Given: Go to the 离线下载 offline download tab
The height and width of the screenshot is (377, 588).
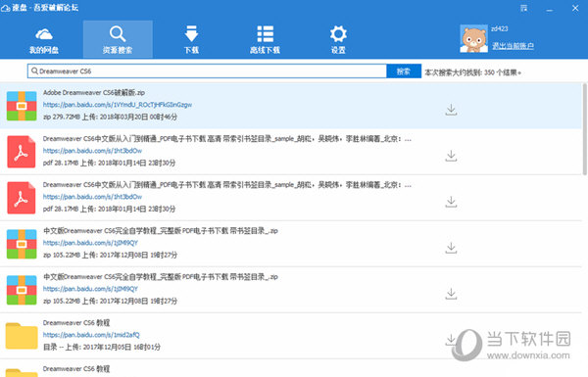Looking at the screenshot, I should pyautogui.click(x=266, y=40).
